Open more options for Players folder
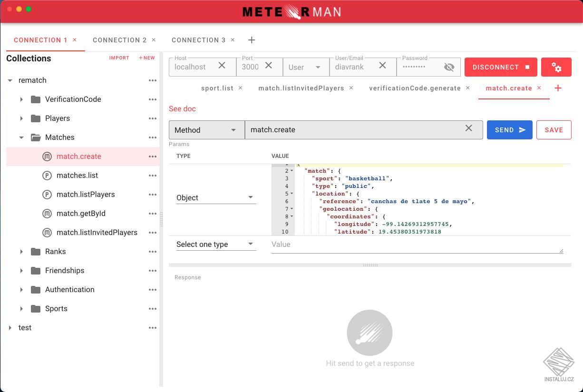Screen dimensions: 583x392 point(153,118)
